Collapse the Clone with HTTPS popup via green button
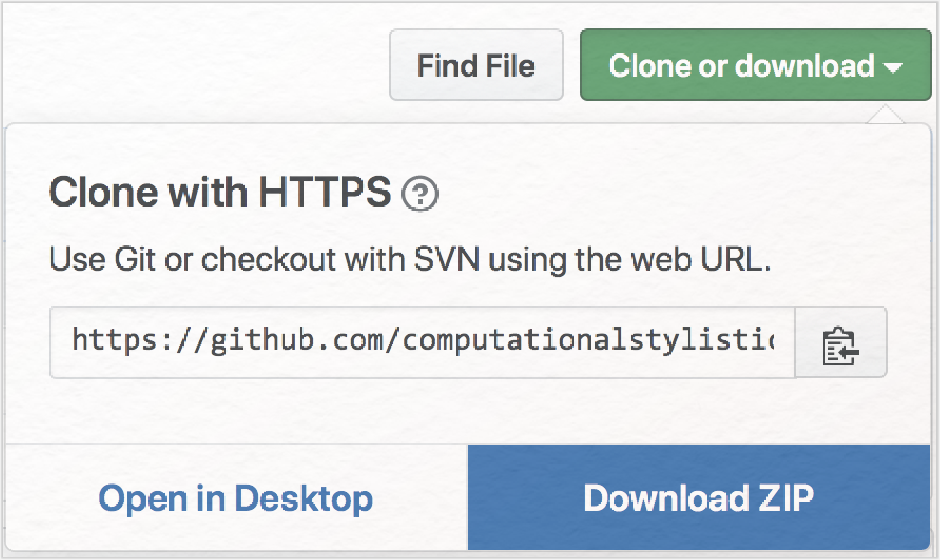 pos(756,65)
